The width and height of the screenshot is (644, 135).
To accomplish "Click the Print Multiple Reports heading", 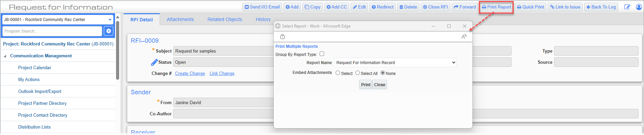I will click(296, 46).
